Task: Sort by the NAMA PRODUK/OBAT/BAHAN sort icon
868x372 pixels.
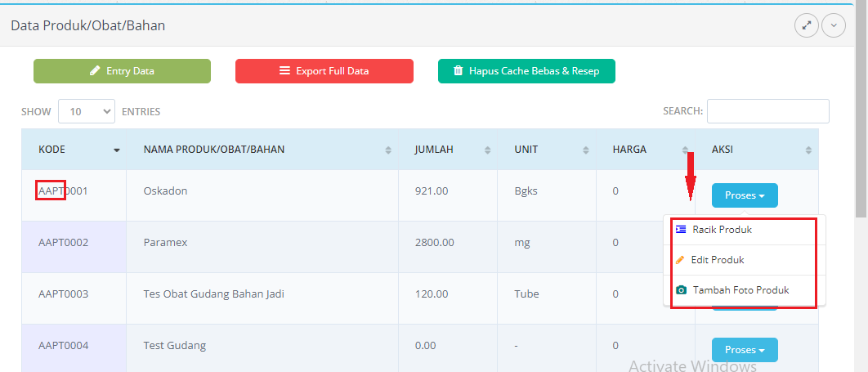Action: tap(388, 150)
